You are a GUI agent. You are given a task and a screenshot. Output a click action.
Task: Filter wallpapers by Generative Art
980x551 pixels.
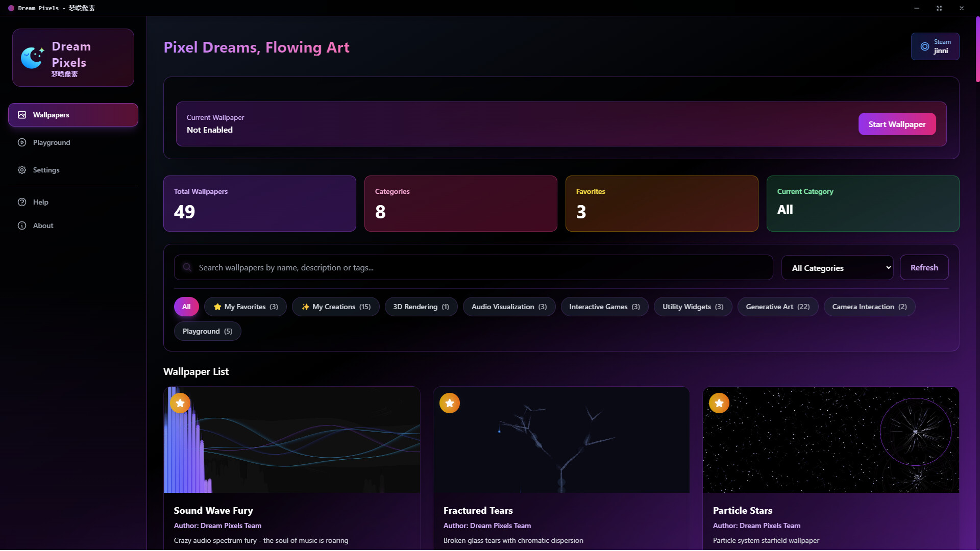[x=777, y=307]
